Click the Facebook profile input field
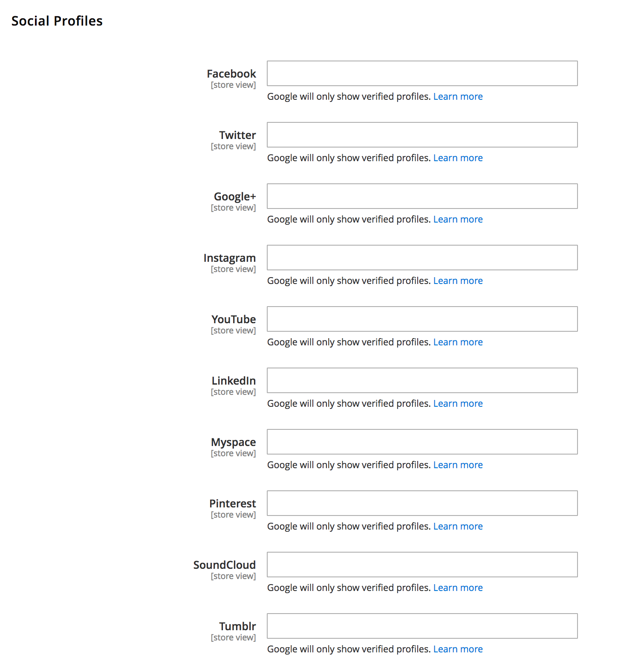Image resolution: width=618 pixels, height=672 pixels. 422,73
